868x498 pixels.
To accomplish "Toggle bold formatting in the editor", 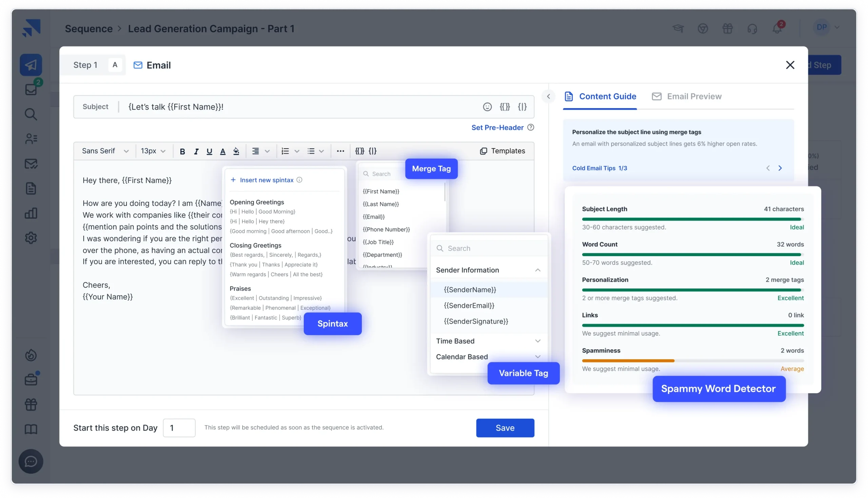I will click(x=182, y=151).
